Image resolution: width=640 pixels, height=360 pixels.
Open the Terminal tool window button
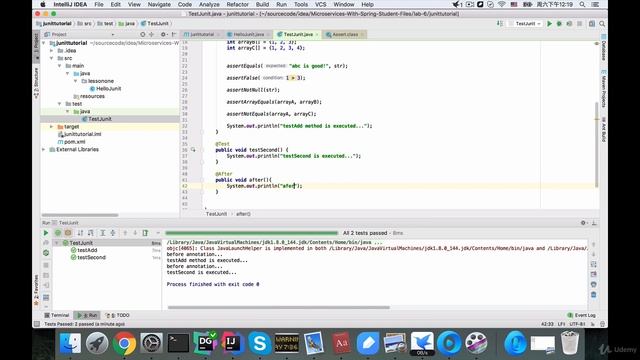click(57, 316)
